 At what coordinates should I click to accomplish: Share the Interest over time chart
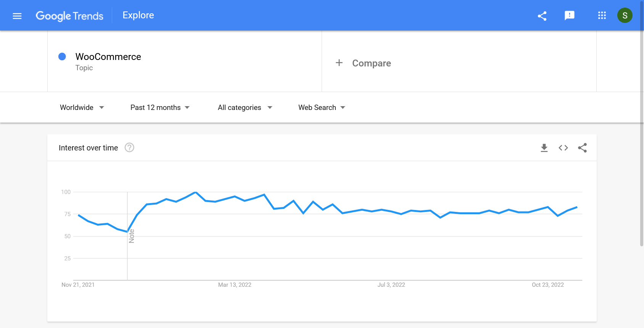[582, 148]
